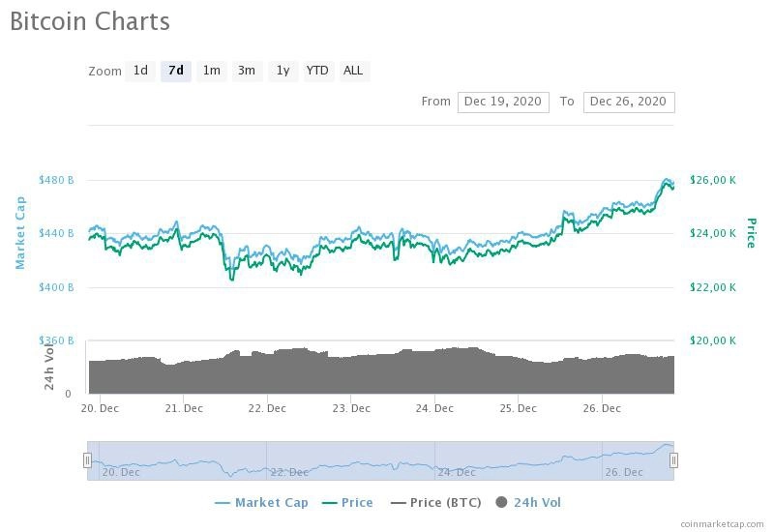Toggle 24h Vol legend circle icon

pos(501,502)
